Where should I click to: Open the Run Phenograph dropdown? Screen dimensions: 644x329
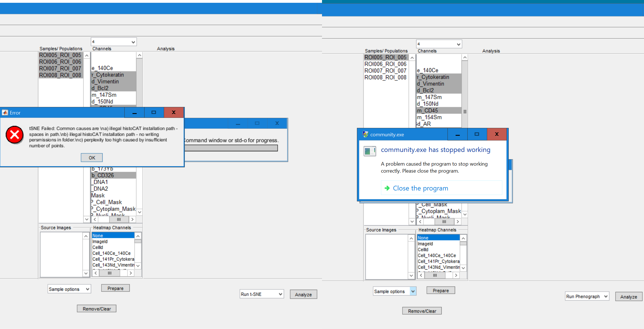coord(586,296)
